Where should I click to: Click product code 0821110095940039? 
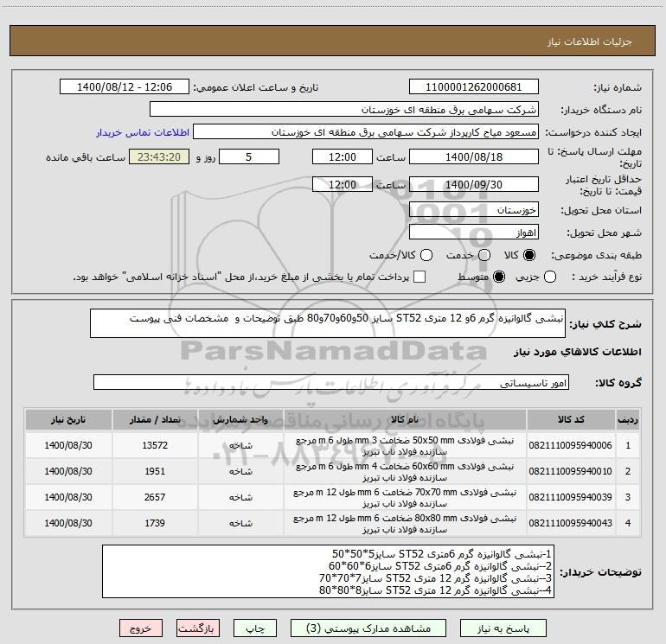571,497
